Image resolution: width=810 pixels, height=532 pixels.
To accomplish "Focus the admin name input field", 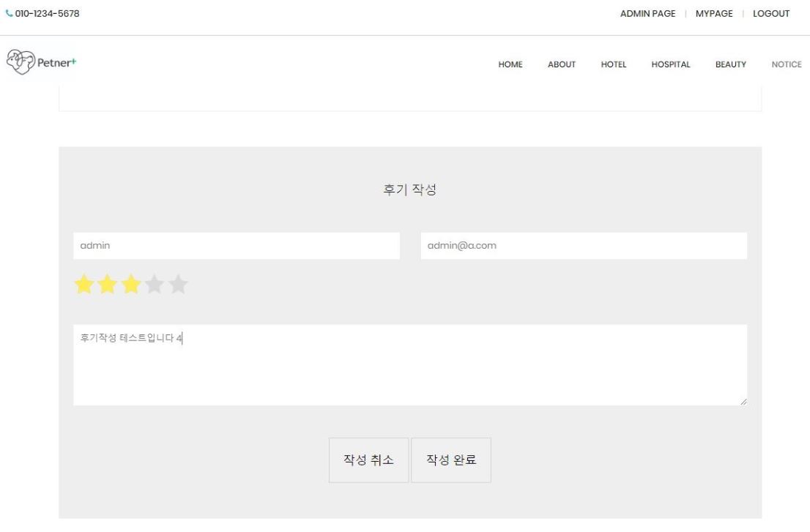I will click(x=237, y=246).
